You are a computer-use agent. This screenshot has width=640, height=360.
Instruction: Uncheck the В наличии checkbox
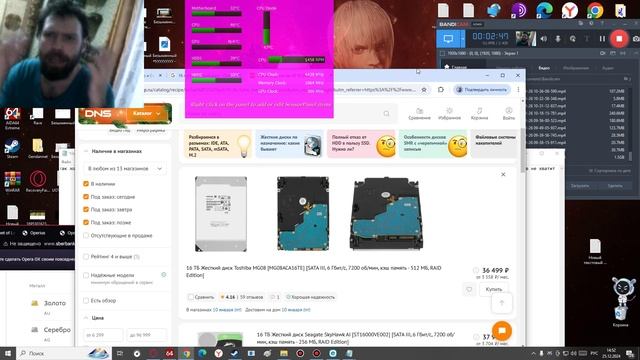[86, 184]
